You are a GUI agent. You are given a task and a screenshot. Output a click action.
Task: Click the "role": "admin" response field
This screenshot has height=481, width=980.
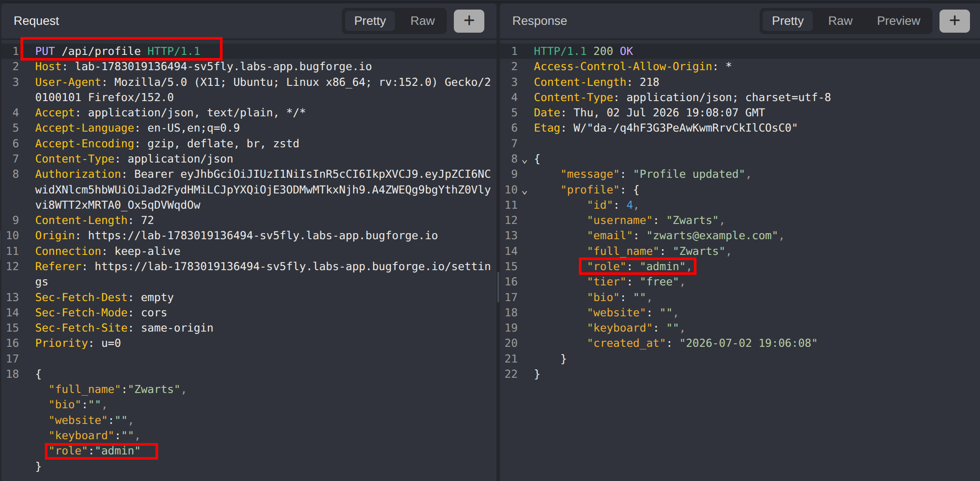(x=639, y=266)
